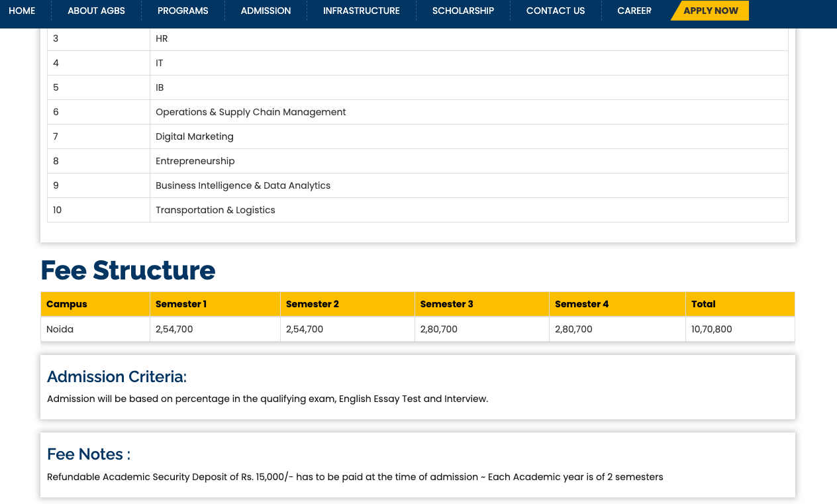Click the Transportation & Logistics row
This screenshot has height=504, width=837.
coord(215,210)
